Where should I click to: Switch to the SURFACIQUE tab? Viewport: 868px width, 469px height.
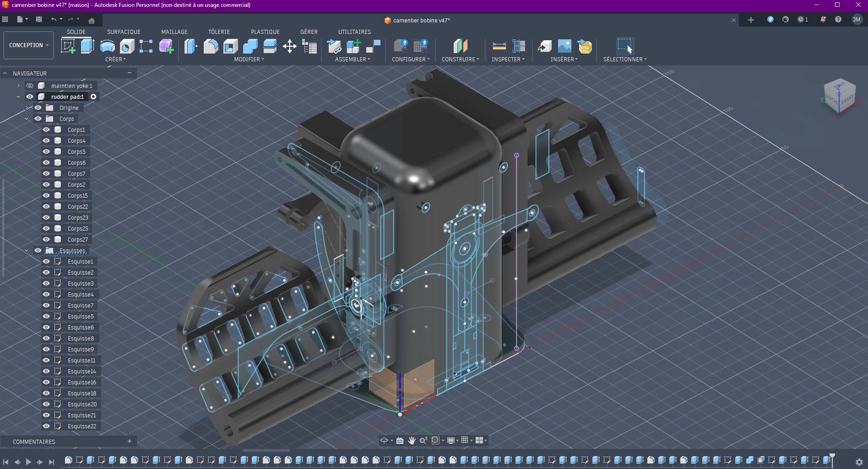[x=124, y=32]
